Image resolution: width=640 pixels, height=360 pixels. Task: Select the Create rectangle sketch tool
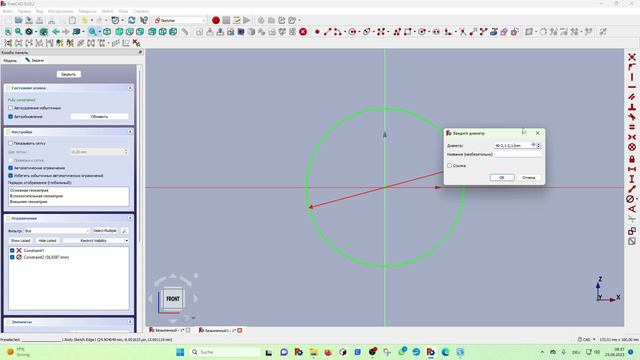(x=407, y=31)
